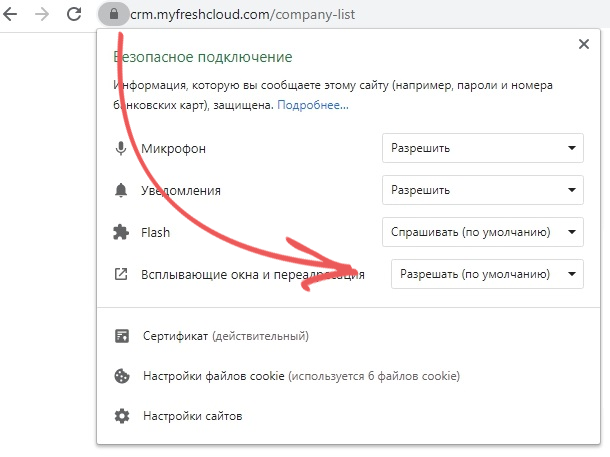Open the Микрофон permission dropdown
The width and height of the screenshot is (610, 457).
(483, 148)
